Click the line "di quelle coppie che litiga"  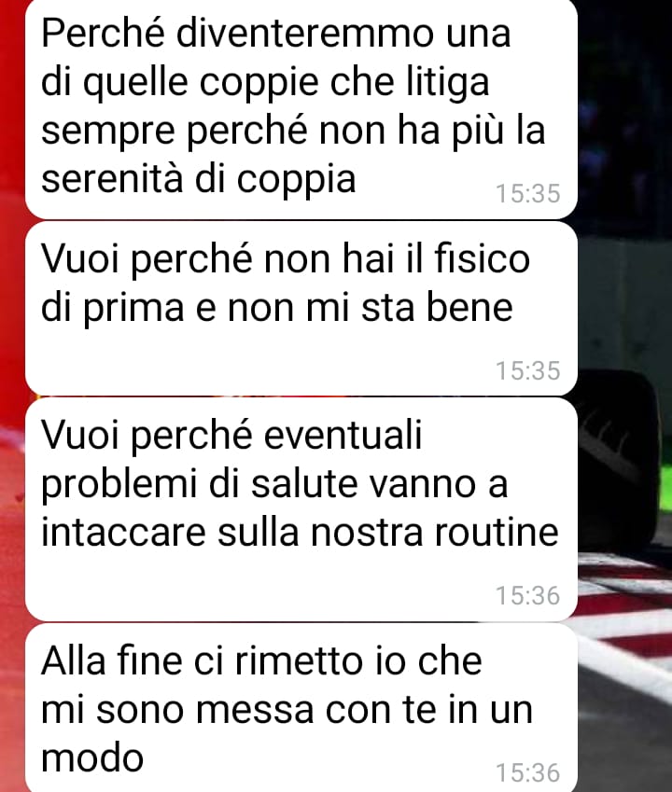coord(265,83)
